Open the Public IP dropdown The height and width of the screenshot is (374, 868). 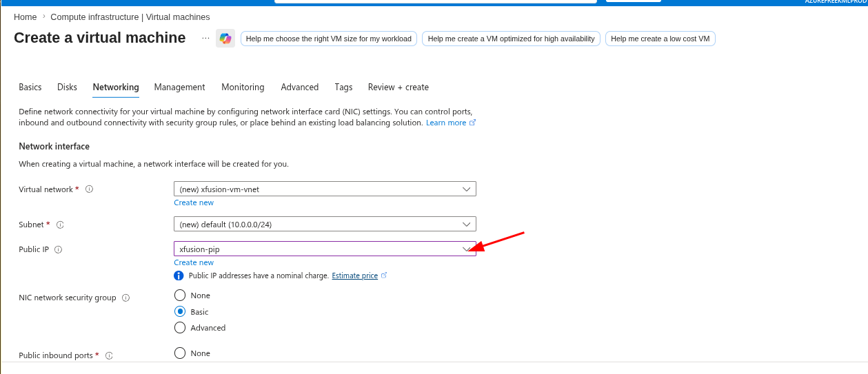pyautogui.click(x=325, y=249)
